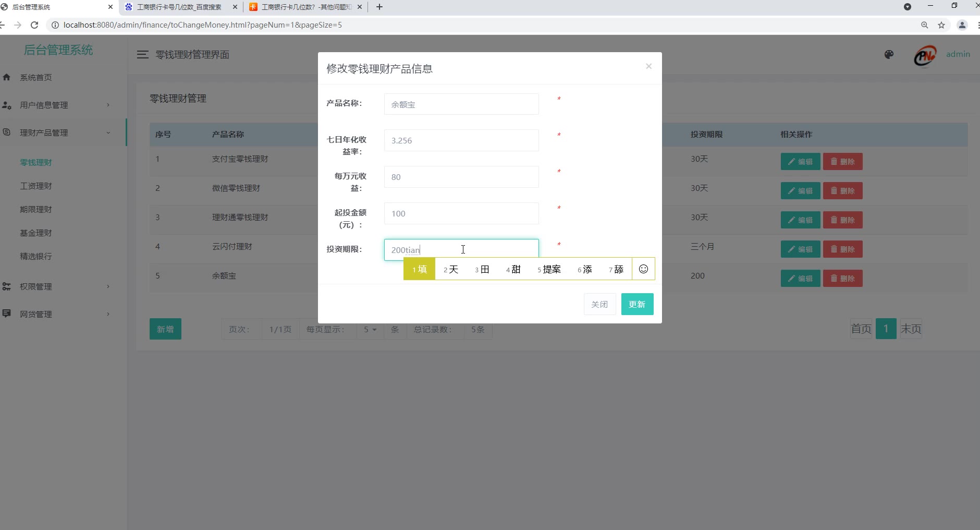
Task: Open the 每页显示 page size dropdown
Action: tap(370, 330)
